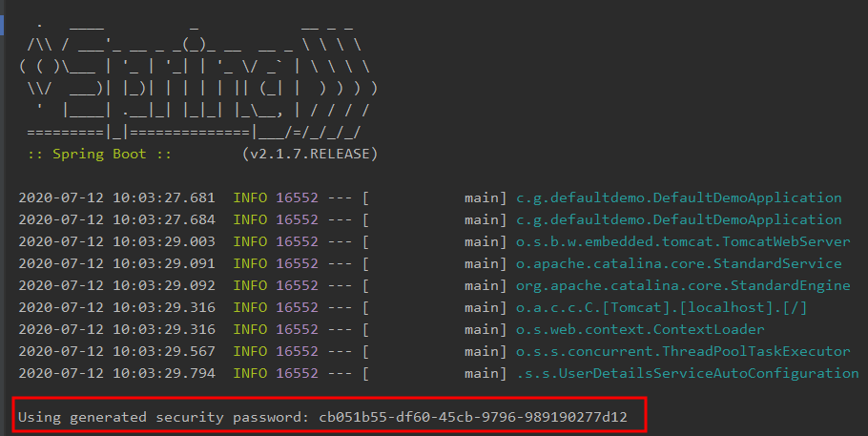The width and height of the screenshot is (868, 436).
Task: Click the ':: Spring Boot ::' green label
Action: (x=99, y=154)
